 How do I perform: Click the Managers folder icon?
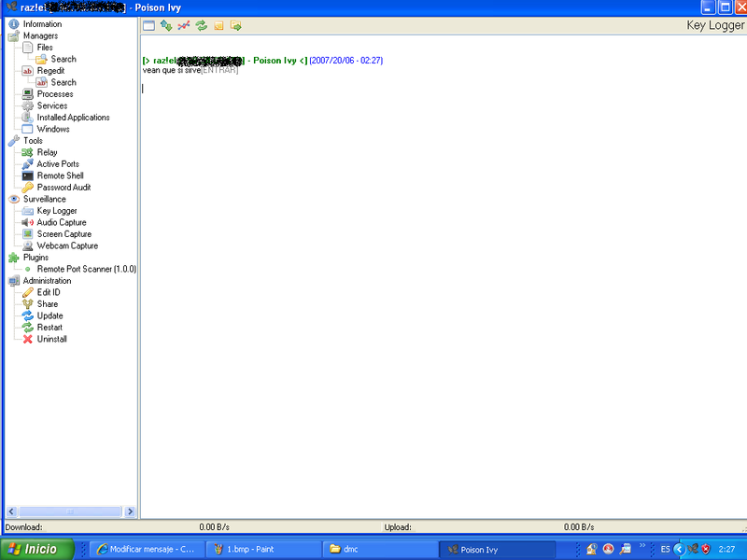pos(14,36)
